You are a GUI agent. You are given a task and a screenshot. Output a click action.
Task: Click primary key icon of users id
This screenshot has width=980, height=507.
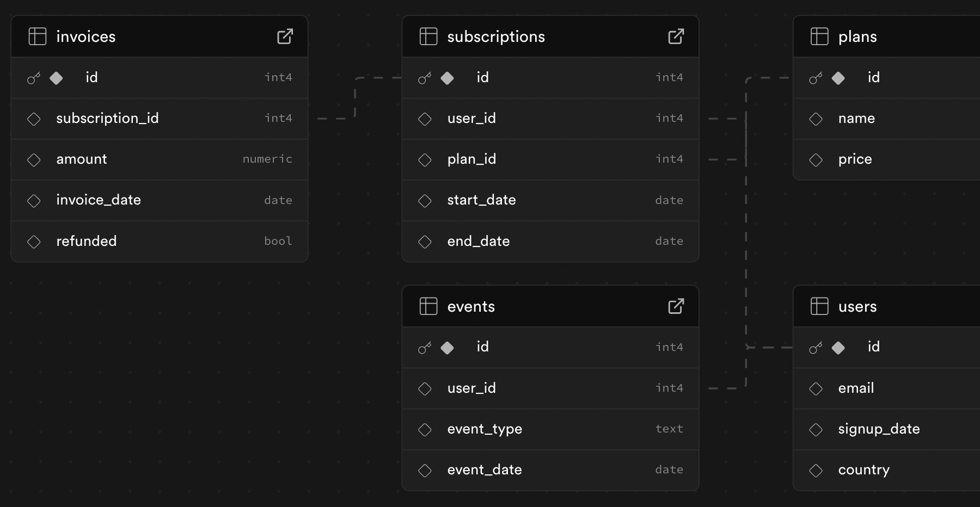point(816,348)
